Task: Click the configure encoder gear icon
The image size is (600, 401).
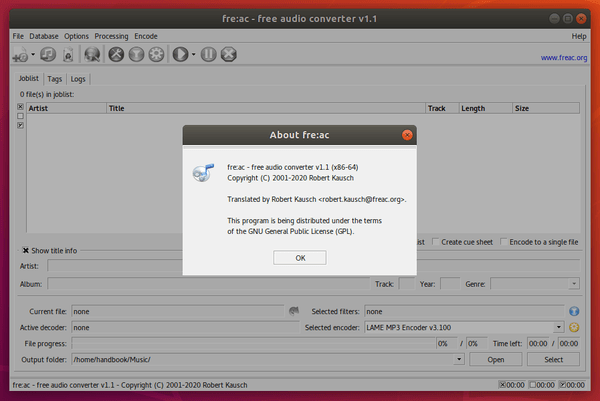Action: click(x=156, y=54)
